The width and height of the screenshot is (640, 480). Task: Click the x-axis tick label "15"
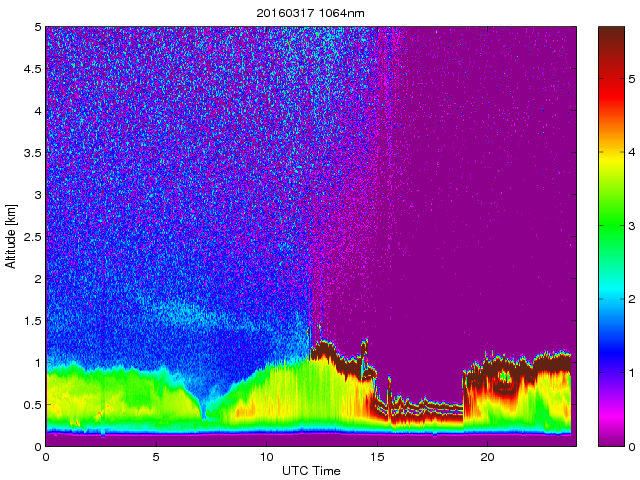[377, 456]
